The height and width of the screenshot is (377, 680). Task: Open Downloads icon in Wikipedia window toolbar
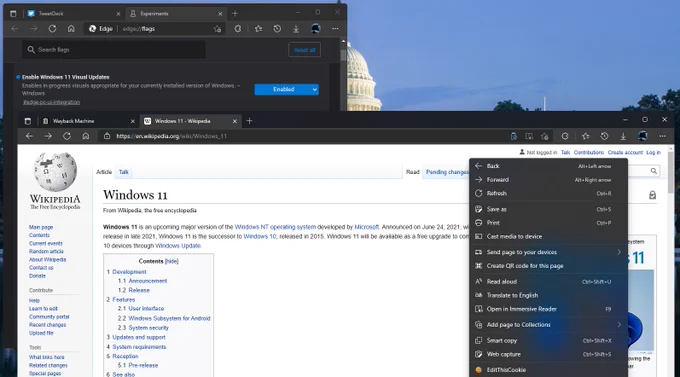pos(623,136)
